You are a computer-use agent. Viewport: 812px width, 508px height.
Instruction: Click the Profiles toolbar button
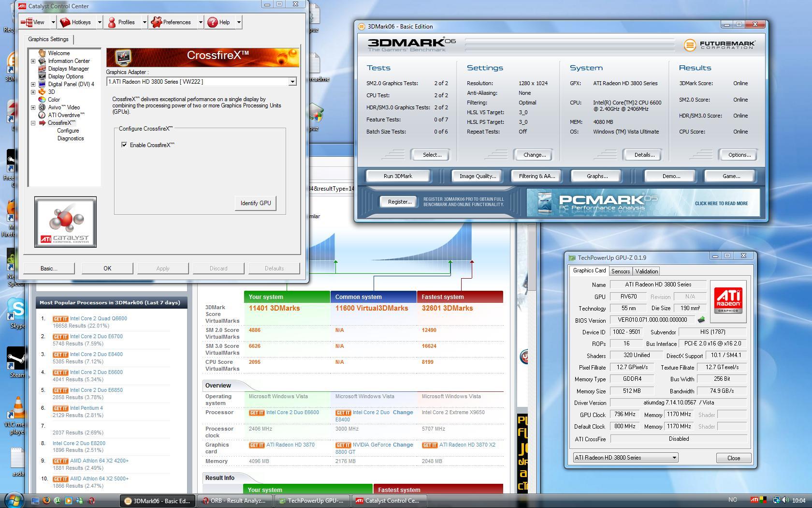(122, 22)
